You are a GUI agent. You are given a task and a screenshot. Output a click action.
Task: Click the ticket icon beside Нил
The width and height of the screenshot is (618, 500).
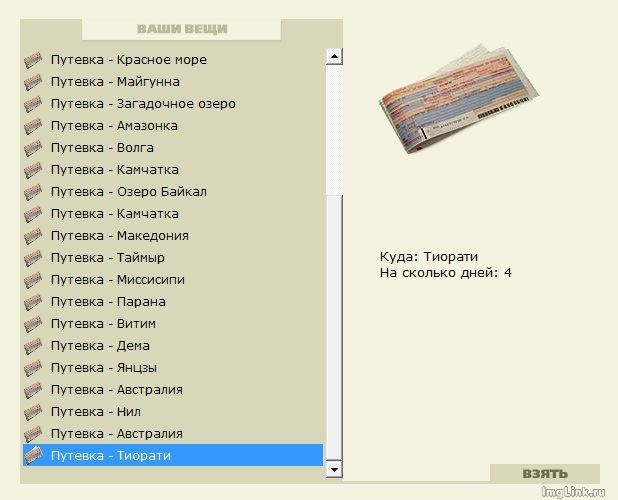coord(34,412)
